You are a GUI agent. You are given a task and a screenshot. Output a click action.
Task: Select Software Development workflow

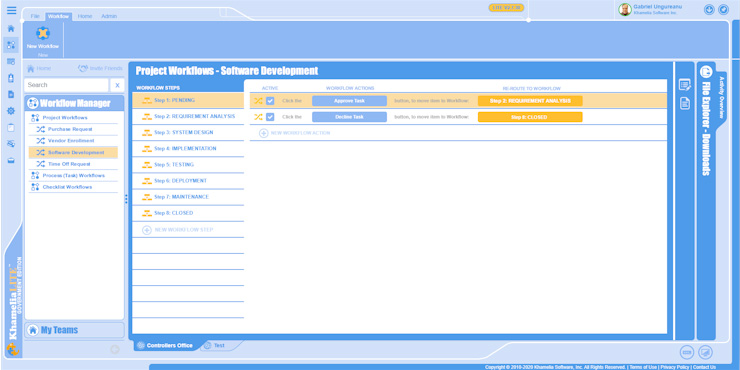click(74, 152)
